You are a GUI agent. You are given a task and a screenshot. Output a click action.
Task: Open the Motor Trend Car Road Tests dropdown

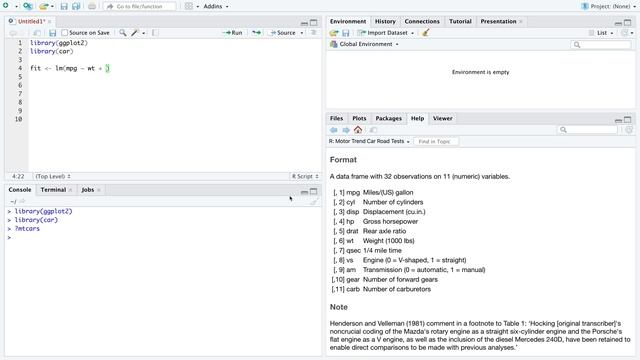click(x=369, y=141)
